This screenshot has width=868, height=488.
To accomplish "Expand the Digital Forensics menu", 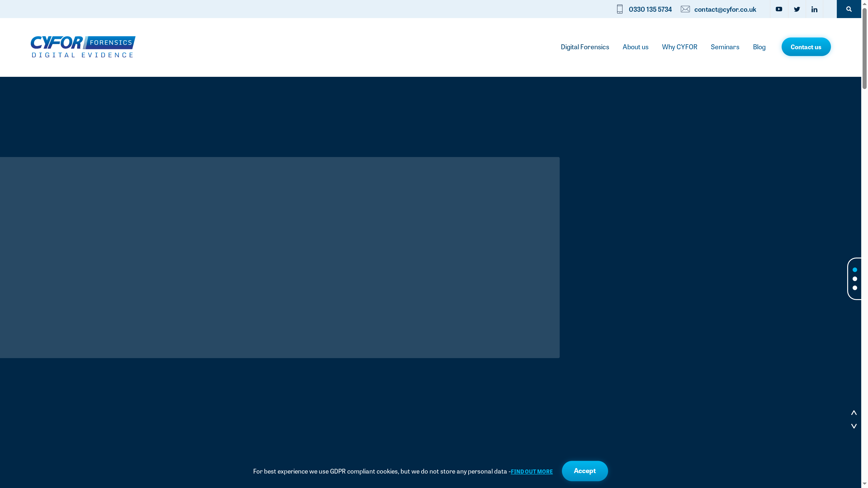I will [585, 47].
